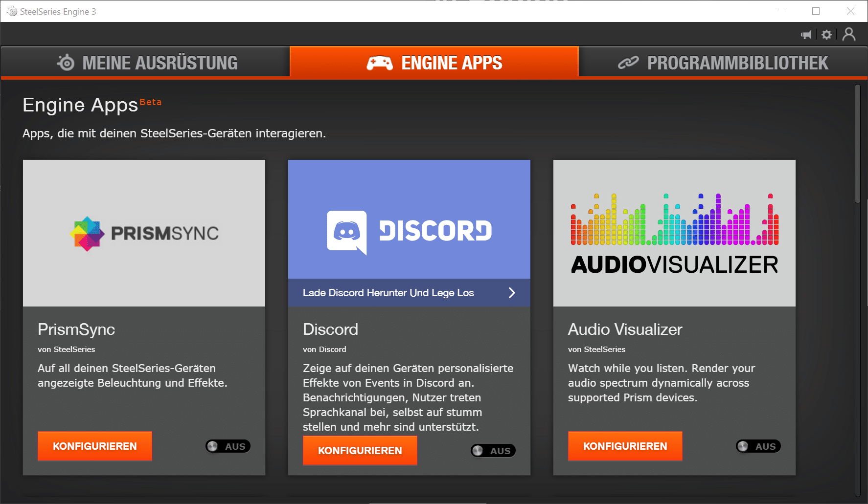This screenshot has width=868, height=504.
Task: Click the vertical scrollbar on the right
Action: coord(857,144)
